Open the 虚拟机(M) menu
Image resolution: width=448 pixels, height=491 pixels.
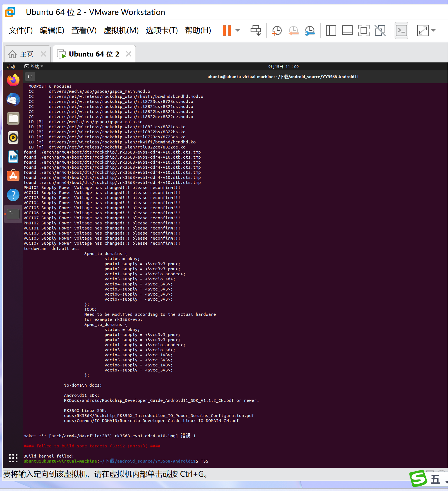click(x=121, y=30)
